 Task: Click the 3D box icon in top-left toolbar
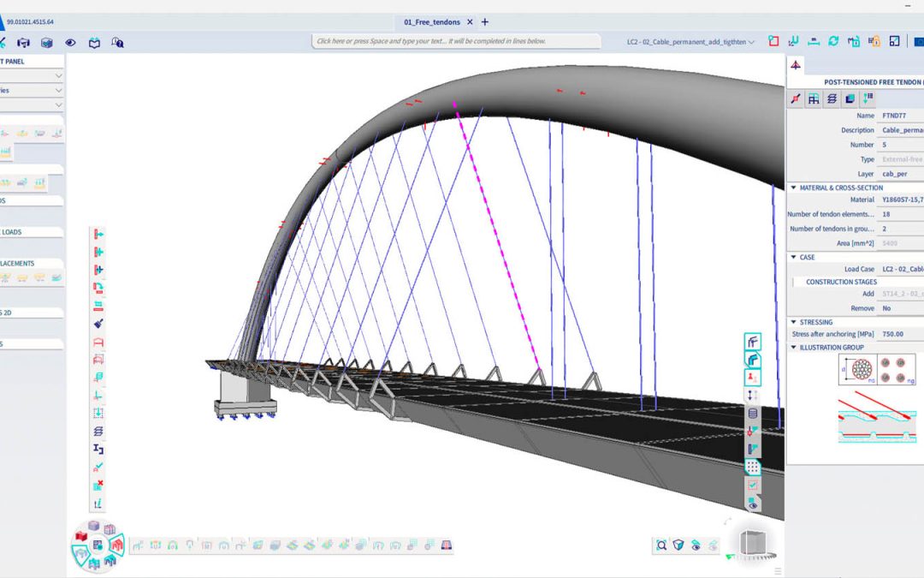coord(47,42)
